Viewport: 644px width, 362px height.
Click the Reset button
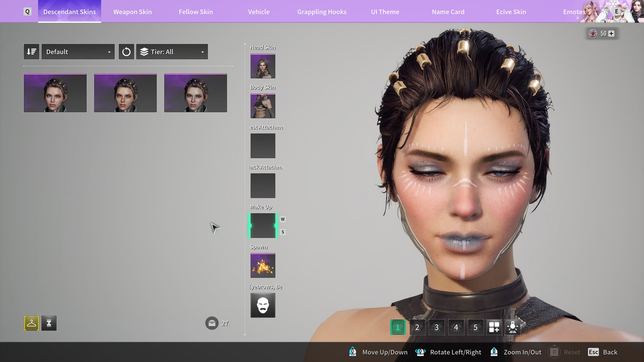(565, 352)
